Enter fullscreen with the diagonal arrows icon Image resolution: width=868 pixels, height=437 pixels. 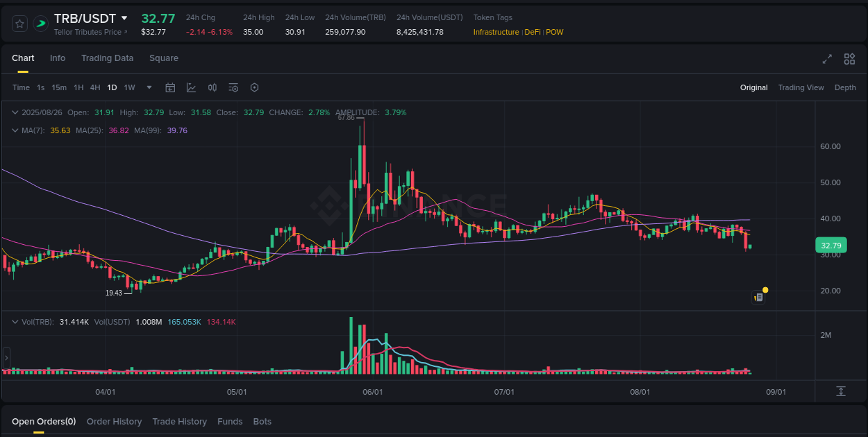pyautogui.click(x=827, y=60)
